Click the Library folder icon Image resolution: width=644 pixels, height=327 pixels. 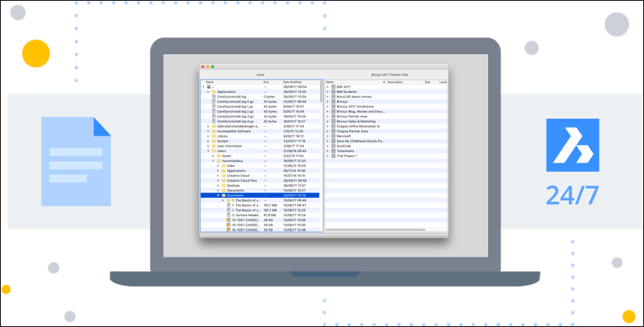tap(214, 136)
